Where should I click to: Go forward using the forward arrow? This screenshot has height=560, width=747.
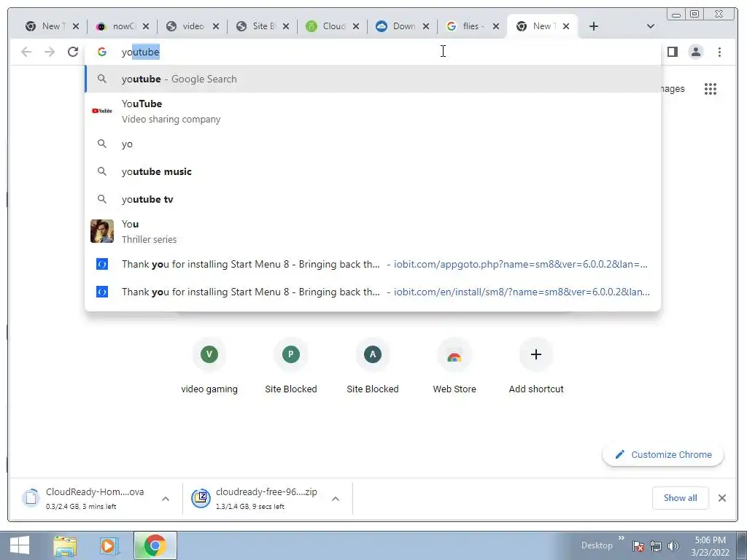[x=50, y=52]
